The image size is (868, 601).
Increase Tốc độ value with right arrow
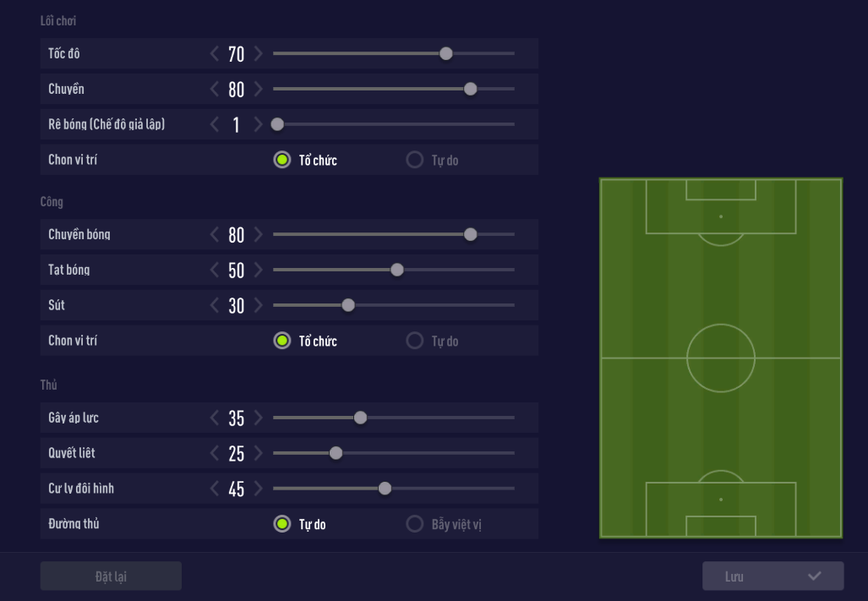pyautogui.click(x=258, y=54)
